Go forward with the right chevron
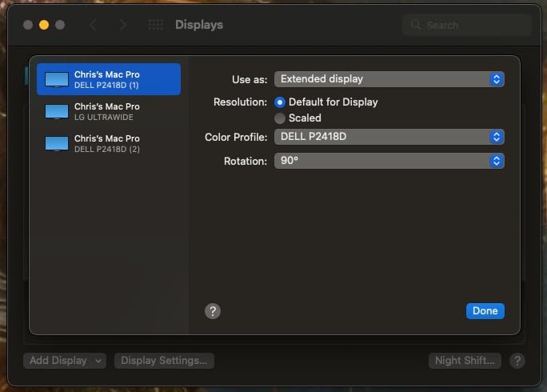Image resolution: width=547 pixels, height=392 pixels. (123, 25)
